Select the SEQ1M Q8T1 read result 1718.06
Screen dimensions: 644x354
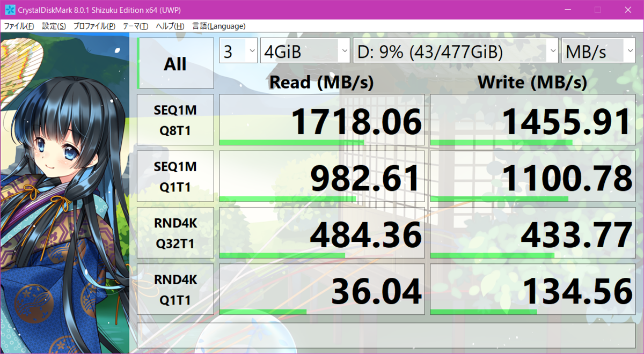tap(322, 120)
